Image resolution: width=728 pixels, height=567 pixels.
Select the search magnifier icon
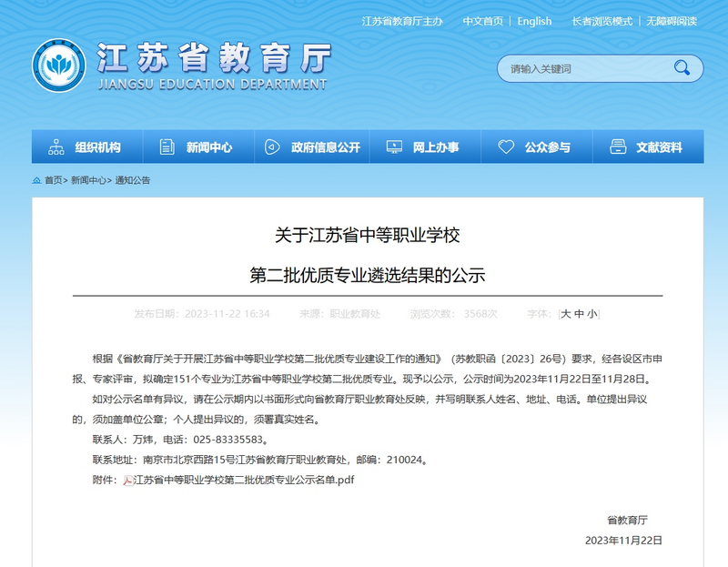[x=681, y=67]
